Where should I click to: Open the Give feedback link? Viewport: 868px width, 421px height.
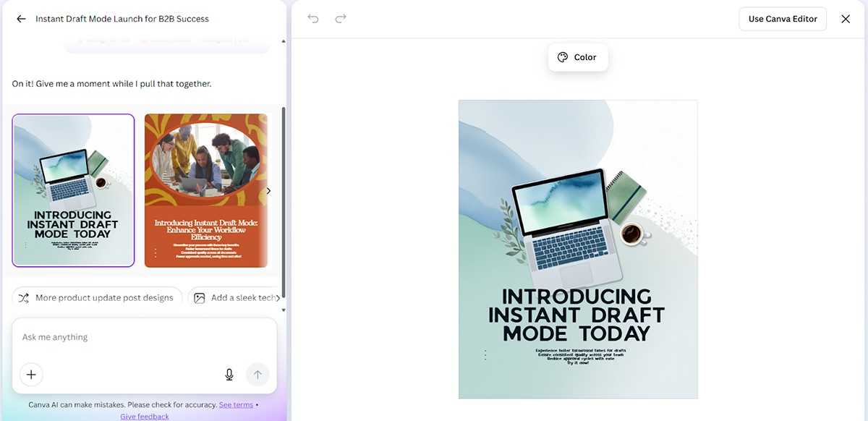pos(145,417)
